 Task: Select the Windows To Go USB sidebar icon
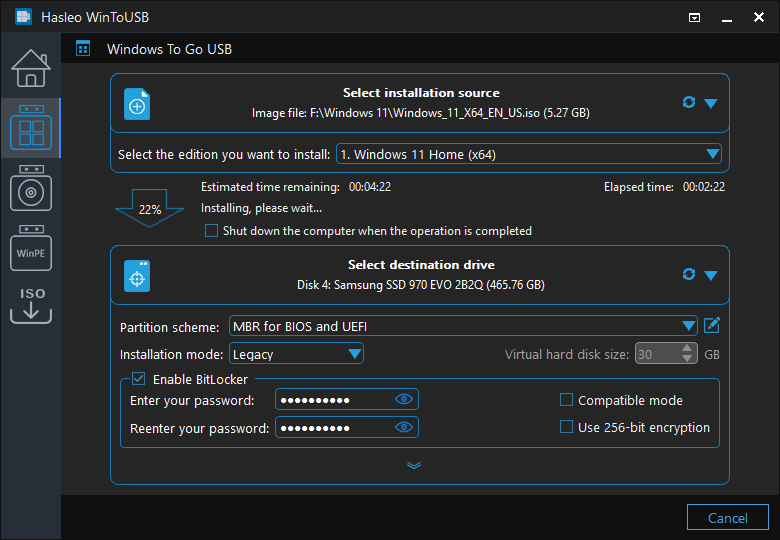30,127
